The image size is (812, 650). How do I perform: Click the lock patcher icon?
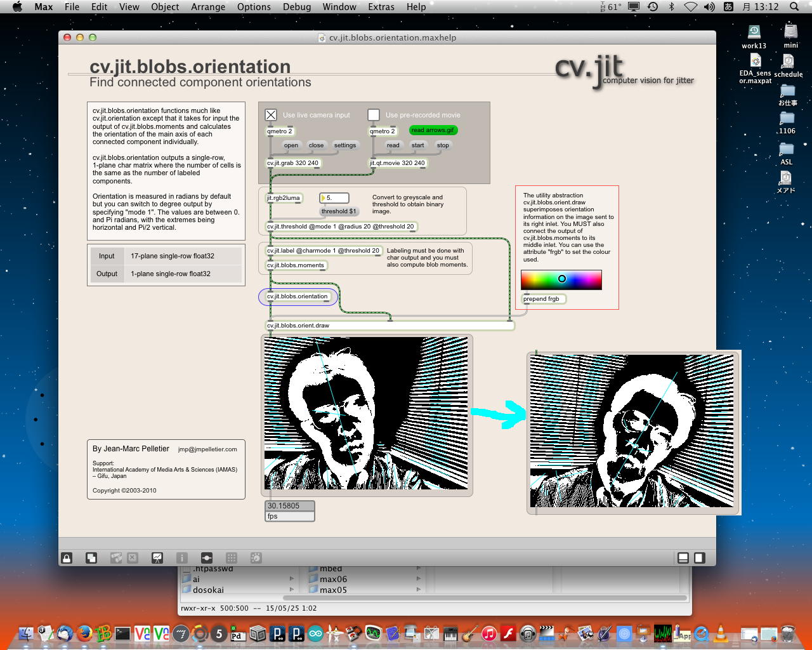(x=67, y=558)
